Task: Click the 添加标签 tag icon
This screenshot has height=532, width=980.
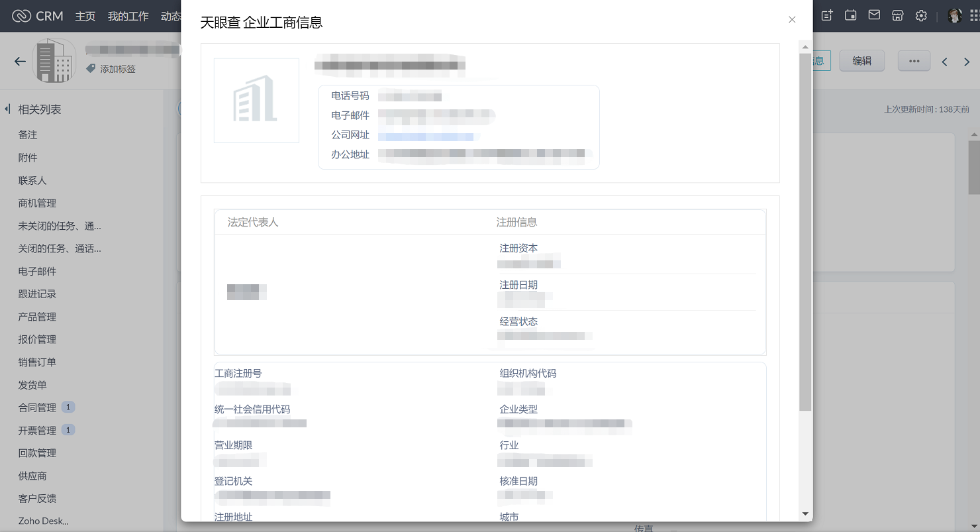Action: 91,69
